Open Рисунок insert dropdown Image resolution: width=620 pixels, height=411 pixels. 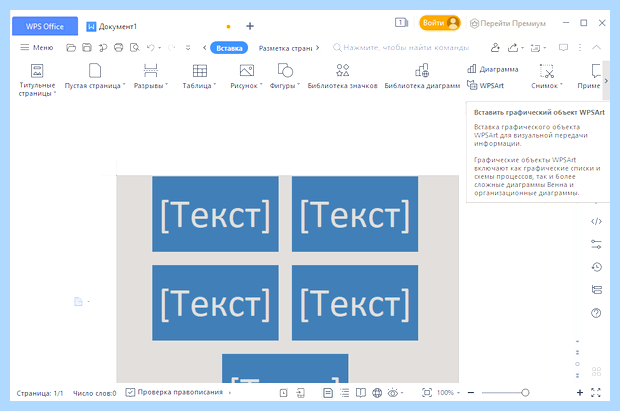click(x=246, y=76)
